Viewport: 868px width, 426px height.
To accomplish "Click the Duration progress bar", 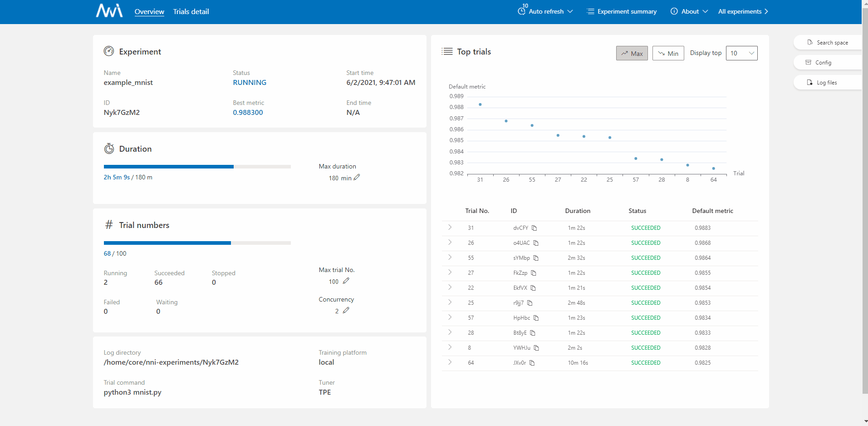I will pyautogui.click(x=197, y=167).
